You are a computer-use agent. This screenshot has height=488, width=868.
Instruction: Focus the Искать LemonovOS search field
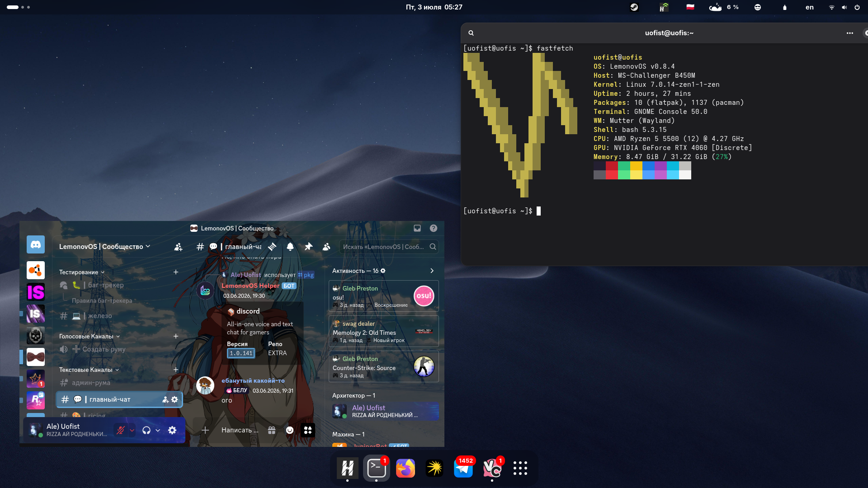(x=389, y=247)
